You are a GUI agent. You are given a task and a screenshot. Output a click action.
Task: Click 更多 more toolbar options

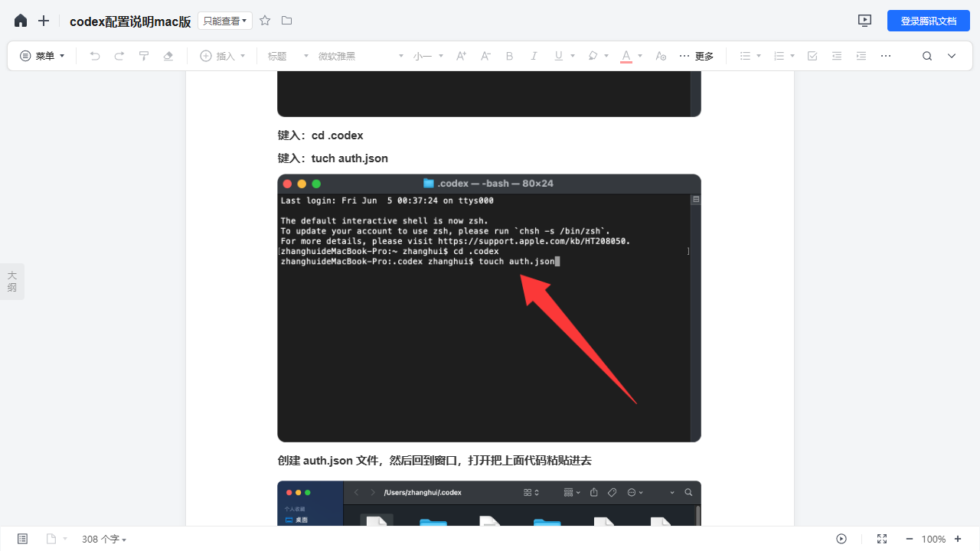[x=697, y=56]
